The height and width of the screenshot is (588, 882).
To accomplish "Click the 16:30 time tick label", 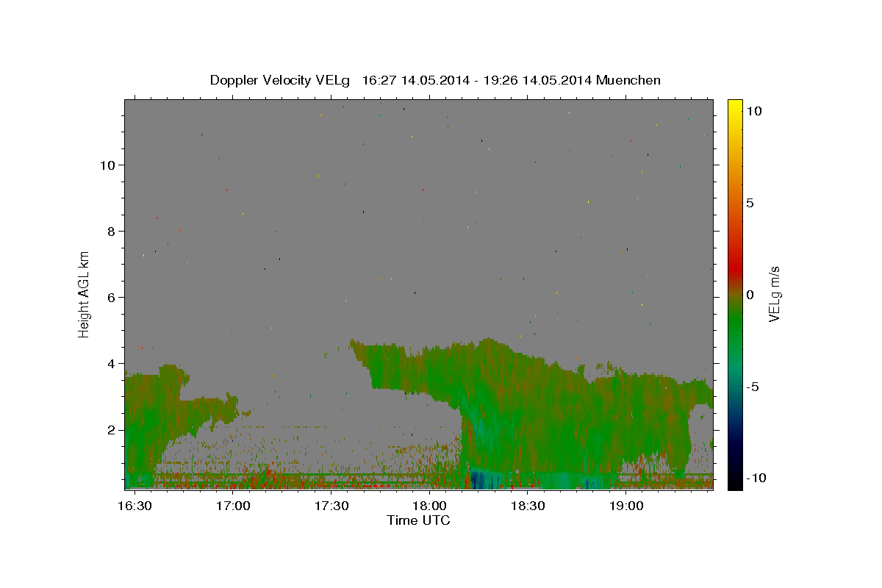I will 135,506.
